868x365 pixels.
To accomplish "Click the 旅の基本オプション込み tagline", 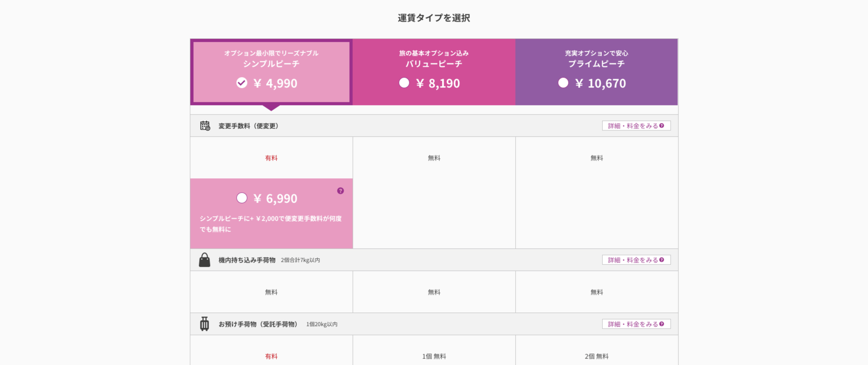I will (x=434, y=53).
